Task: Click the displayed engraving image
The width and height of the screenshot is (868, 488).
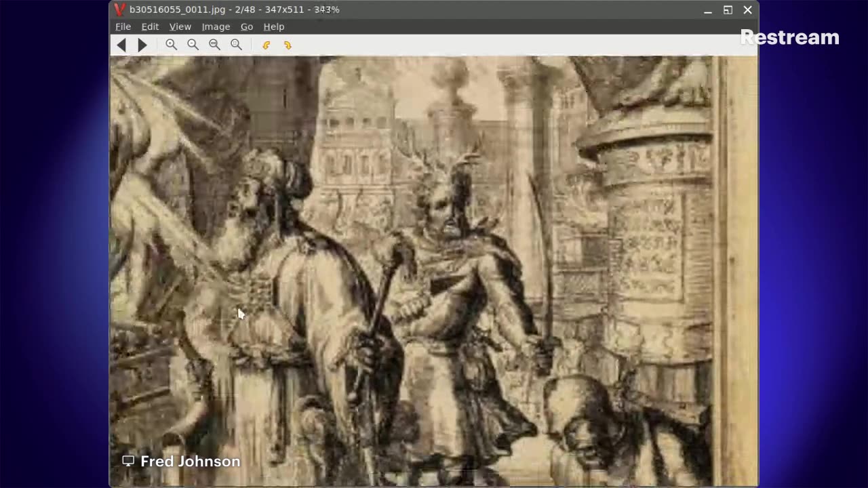Action: [x=434, y=271]
